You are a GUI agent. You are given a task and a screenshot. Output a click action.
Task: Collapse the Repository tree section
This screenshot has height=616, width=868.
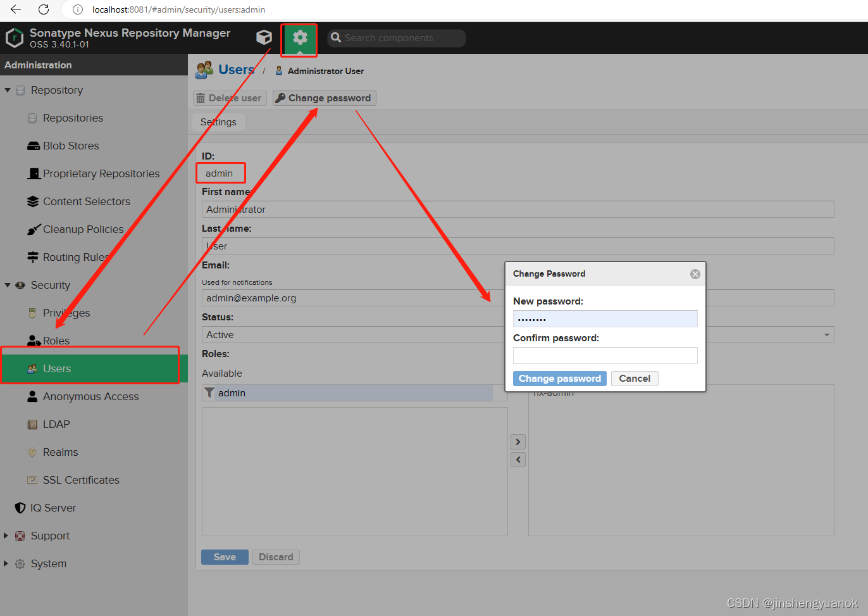tap(8, 90)
